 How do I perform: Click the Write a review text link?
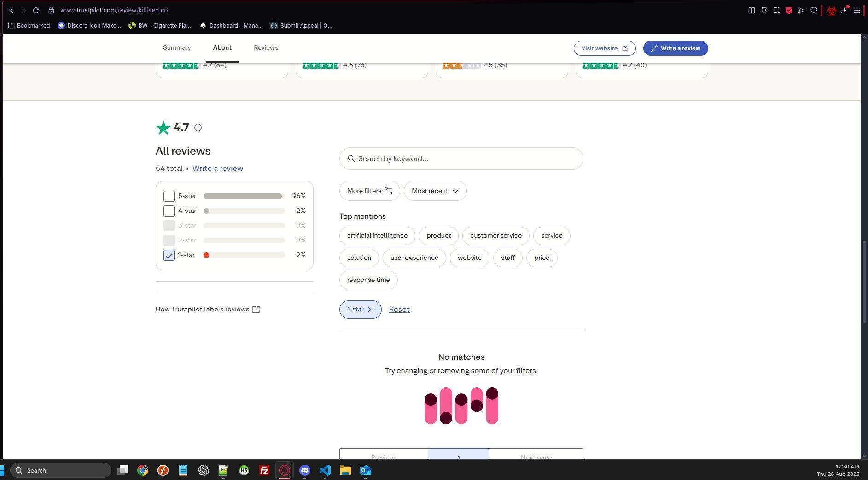click(218, 169)
